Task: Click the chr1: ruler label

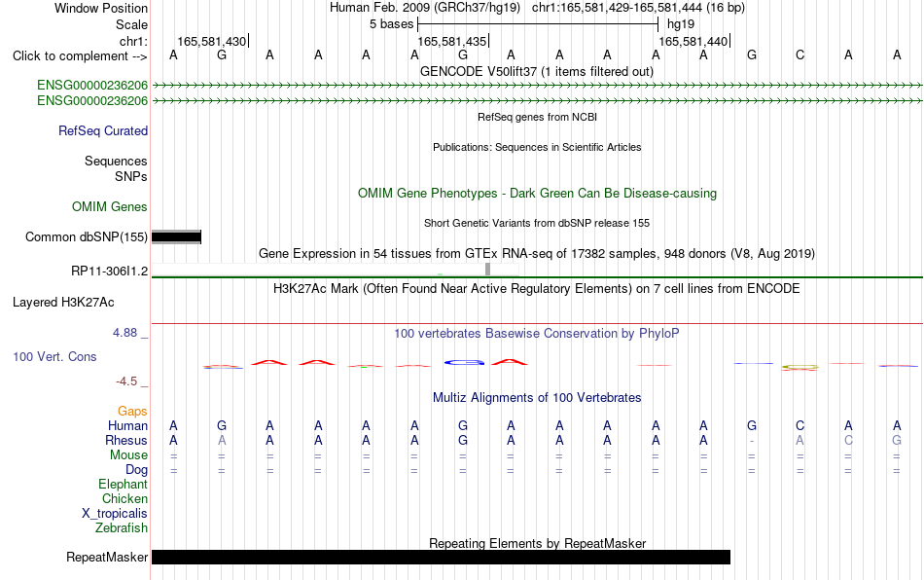Action: [x=133, y=41]
